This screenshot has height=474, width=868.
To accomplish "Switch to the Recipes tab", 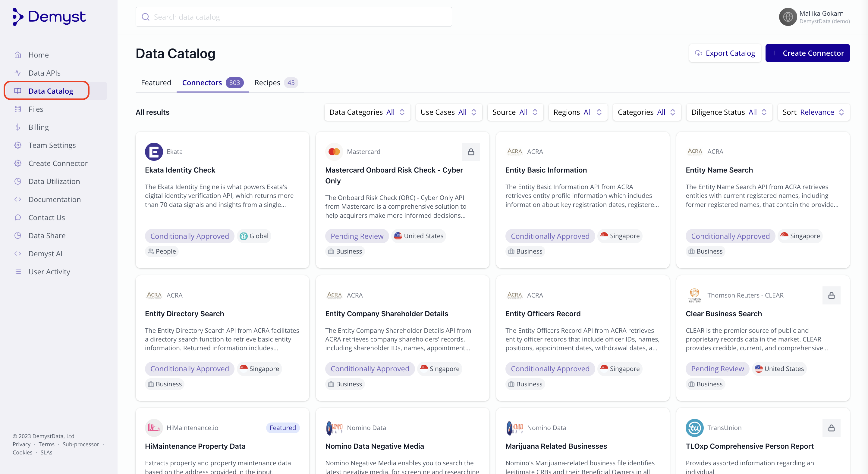I will 275,83.
